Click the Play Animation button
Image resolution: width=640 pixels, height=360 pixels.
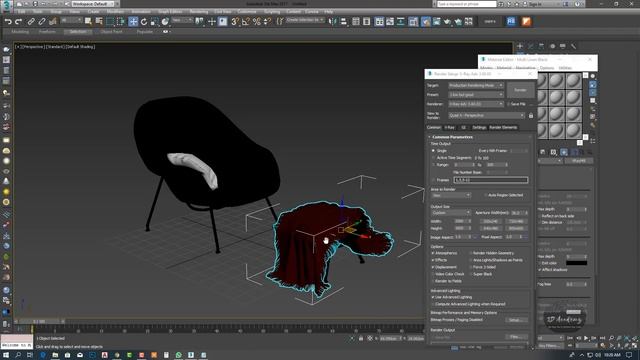coord(586,338)
